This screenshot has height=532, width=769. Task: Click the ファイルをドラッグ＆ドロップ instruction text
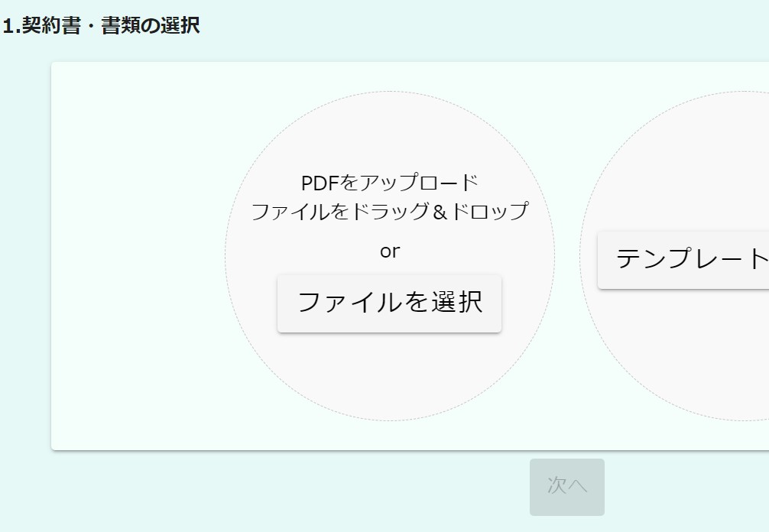(389, 211)
